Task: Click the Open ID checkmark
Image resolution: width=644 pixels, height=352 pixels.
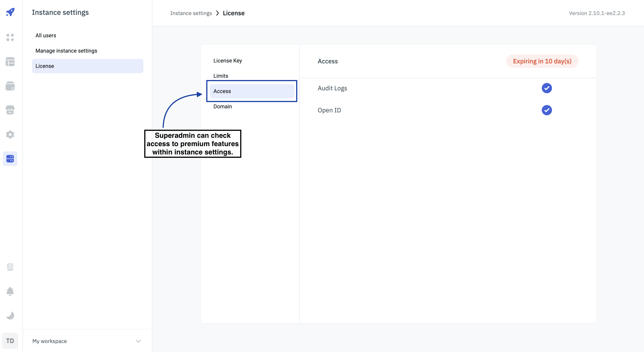Action: click(x=546, y=110)
